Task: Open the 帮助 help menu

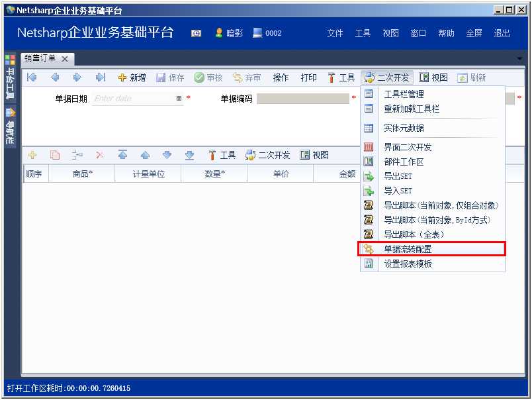Action: (x=446, y=33)
